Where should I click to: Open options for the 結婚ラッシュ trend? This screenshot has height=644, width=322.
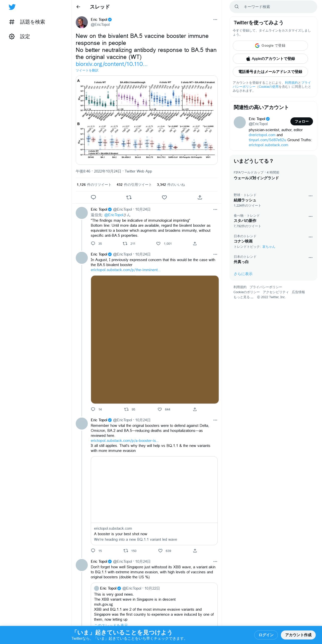click(x=310, y=196)
